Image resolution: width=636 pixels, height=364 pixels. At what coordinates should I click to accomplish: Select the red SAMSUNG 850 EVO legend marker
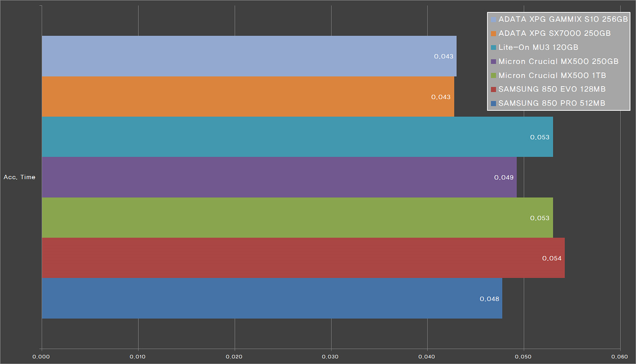click(x=493, y=89)
